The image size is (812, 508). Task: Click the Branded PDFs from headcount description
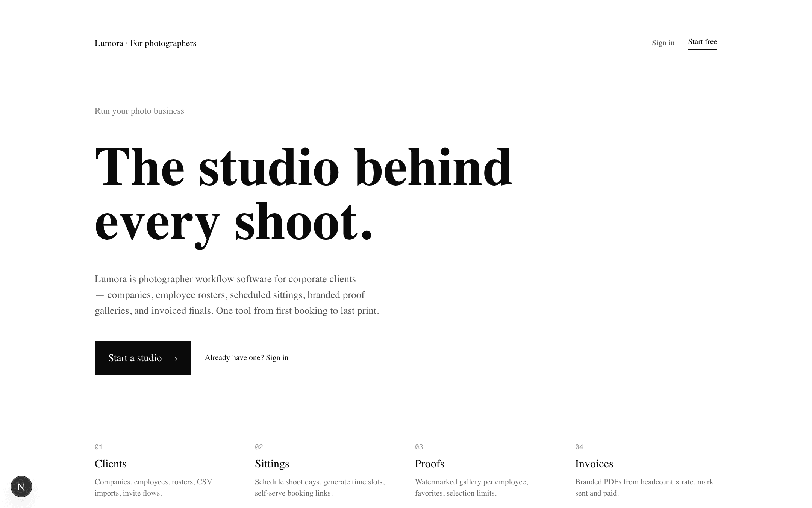[x=644, y=488]
